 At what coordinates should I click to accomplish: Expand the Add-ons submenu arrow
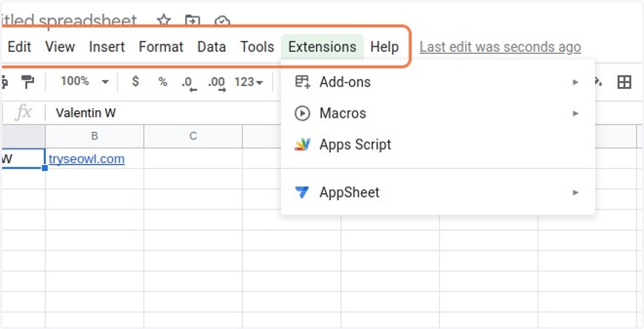pyautogui.click(x=576, y=82)
